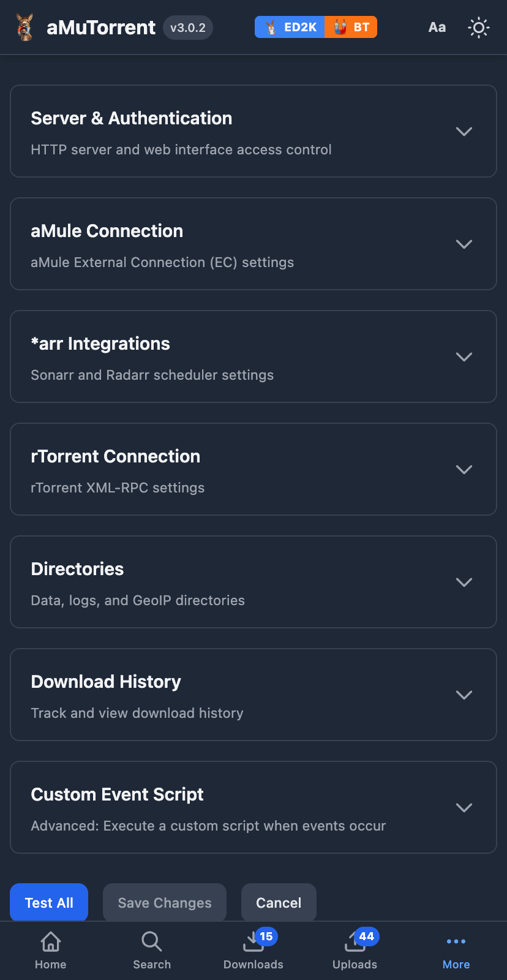507x980 pixels.
Task: Open the Downloads tab icon
Action: coord(254,943)
